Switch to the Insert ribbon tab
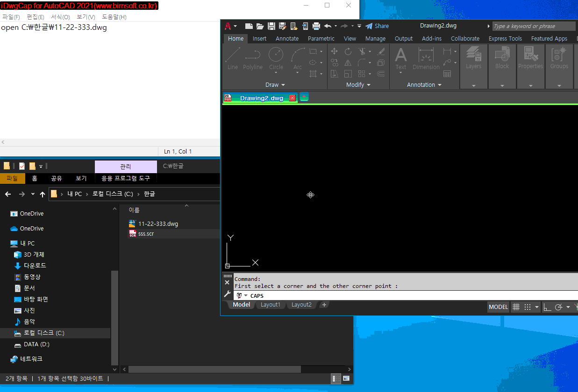This screenshot has height=392, width=578. pos(260,39)
